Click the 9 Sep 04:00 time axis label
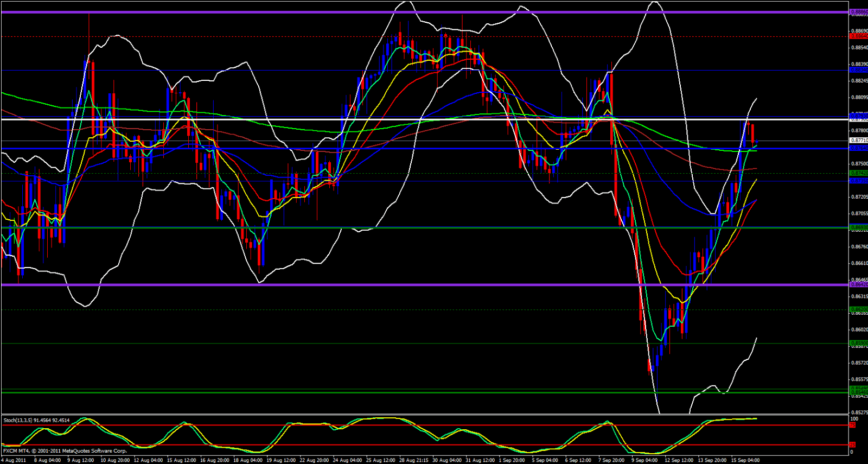The width and height of the screenshot is (868, 464). (x=644, y=460)
